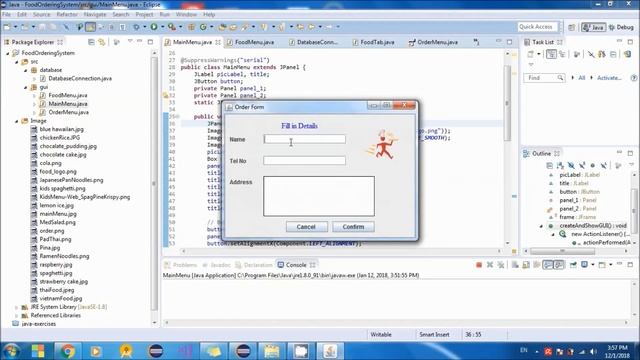Toggle Hide Fields in the Outline toolbar
The image size is (640, 360).
(x=571, y=165)
